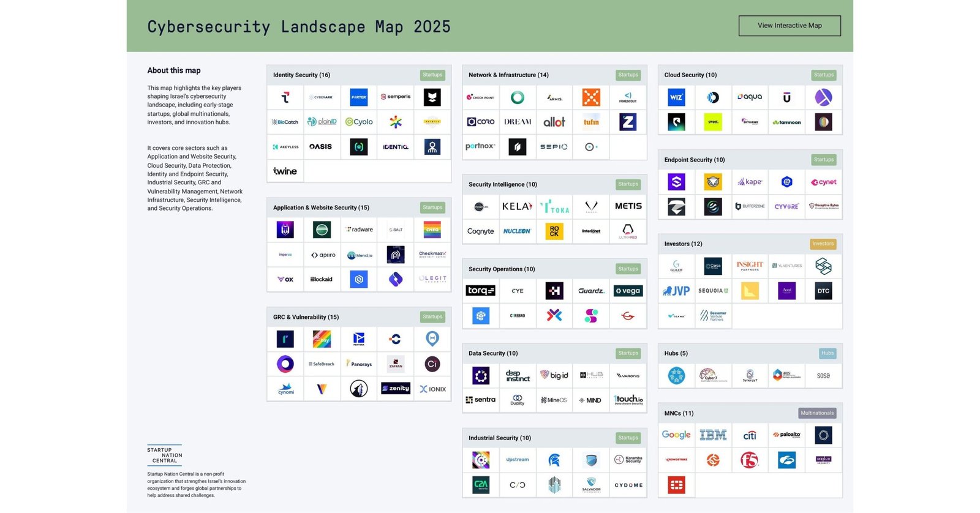Select the zenity logo in GRC & Vulnerability
Screen dimensions: 980x513
click(396, 389)
